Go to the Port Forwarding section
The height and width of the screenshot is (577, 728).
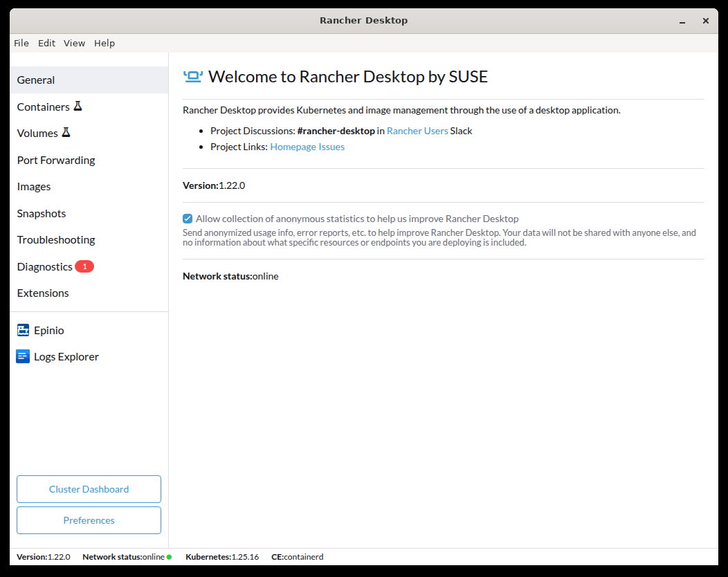[x=56, y=160]
